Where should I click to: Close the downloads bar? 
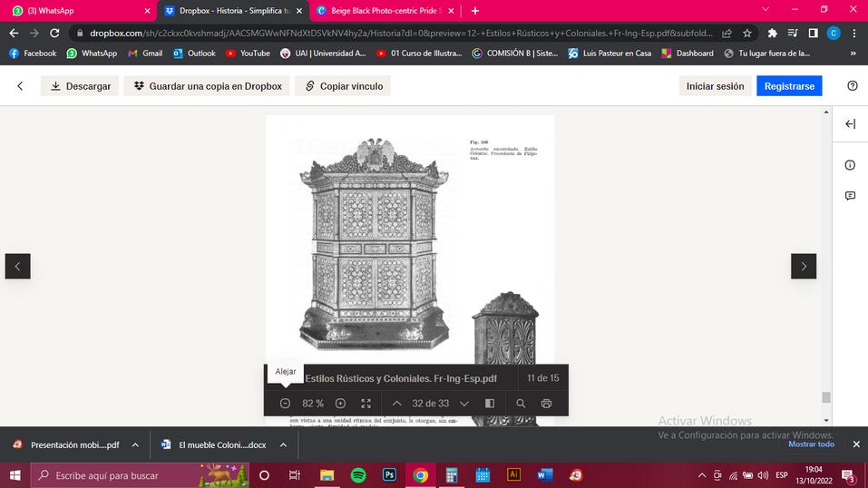coord(856,444)
